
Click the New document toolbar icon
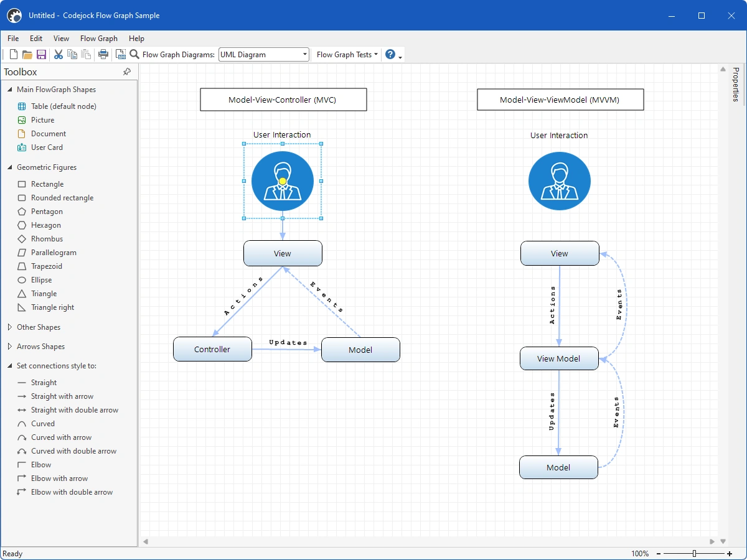click(x=14, y=54)
